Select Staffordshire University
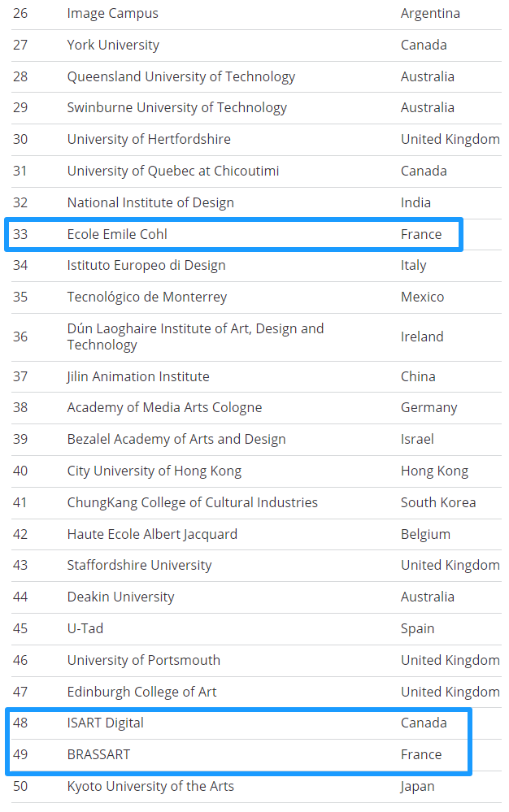Image resolution: width=509 pixels, height=812 pixels. click(x=139, y=565)
